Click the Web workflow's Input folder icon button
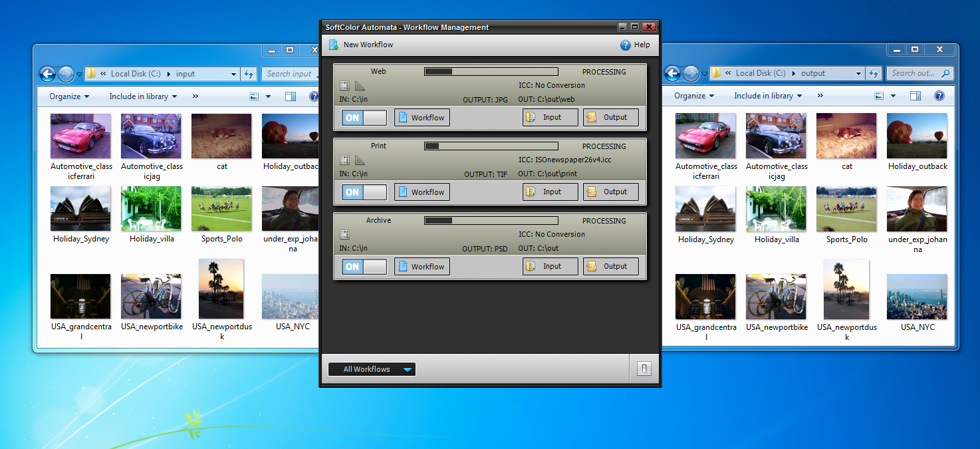 (551, 117)
